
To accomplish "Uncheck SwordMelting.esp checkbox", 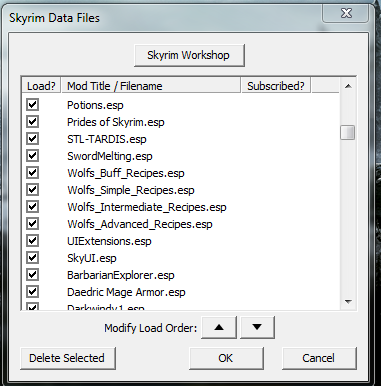I will (x=32, y=156).
